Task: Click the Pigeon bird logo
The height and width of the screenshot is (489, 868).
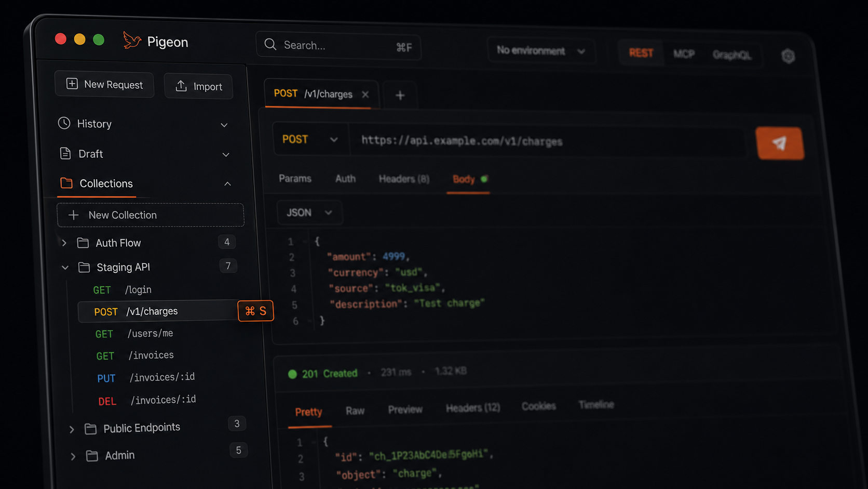Action: click(132, 41)
